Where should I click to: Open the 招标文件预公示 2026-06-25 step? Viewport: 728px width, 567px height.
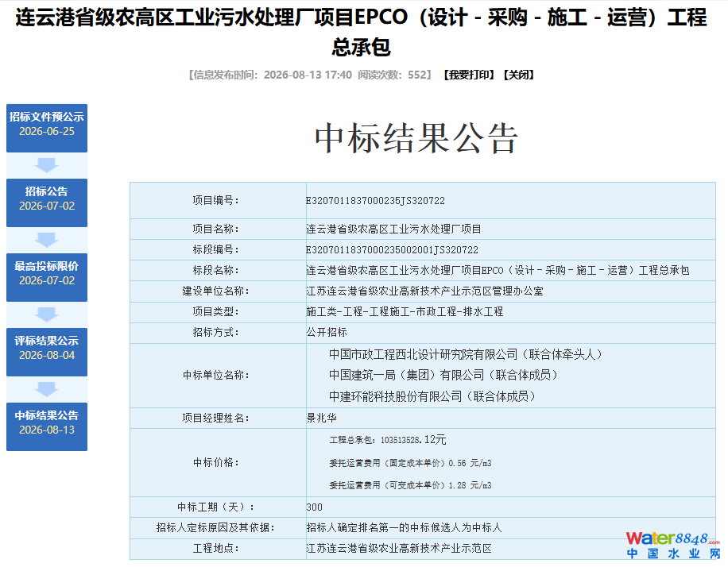point(47,128)
